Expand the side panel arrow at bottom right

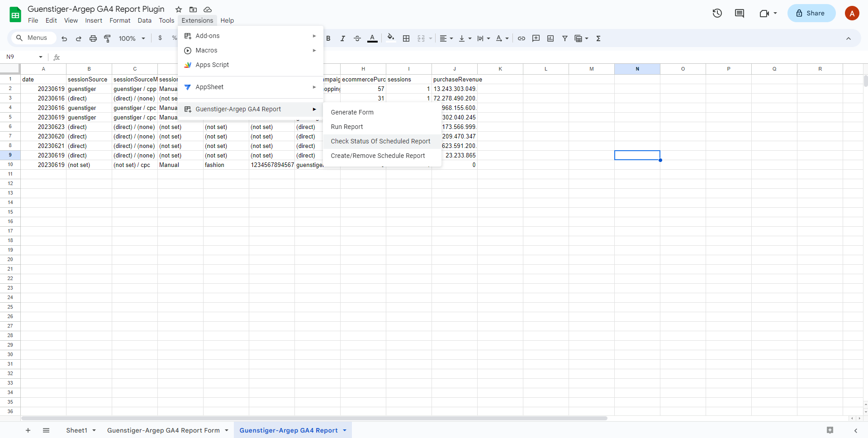coord(856,430)
